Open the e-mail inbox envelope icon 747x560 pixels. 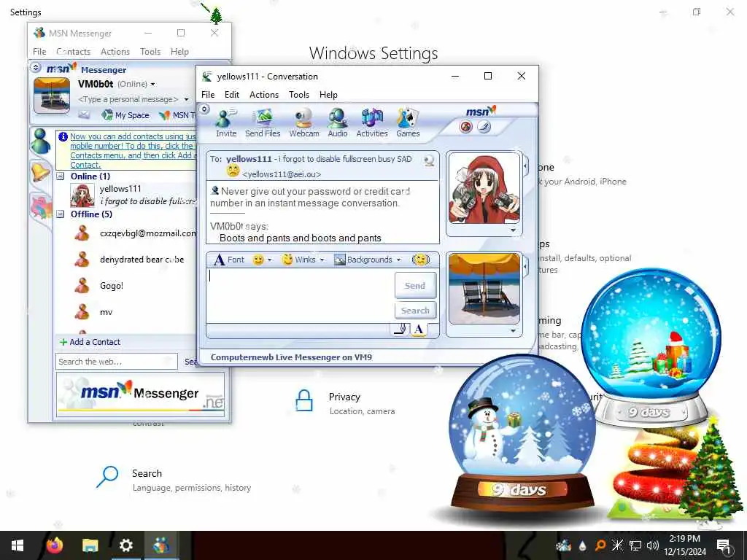(x=85, y=114)
